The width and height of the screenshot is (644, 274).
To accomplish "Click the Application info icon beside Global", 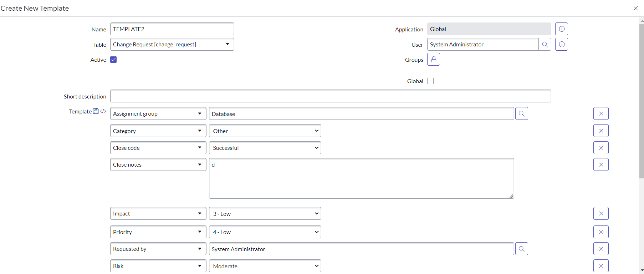I will click(x=561, y=29).
